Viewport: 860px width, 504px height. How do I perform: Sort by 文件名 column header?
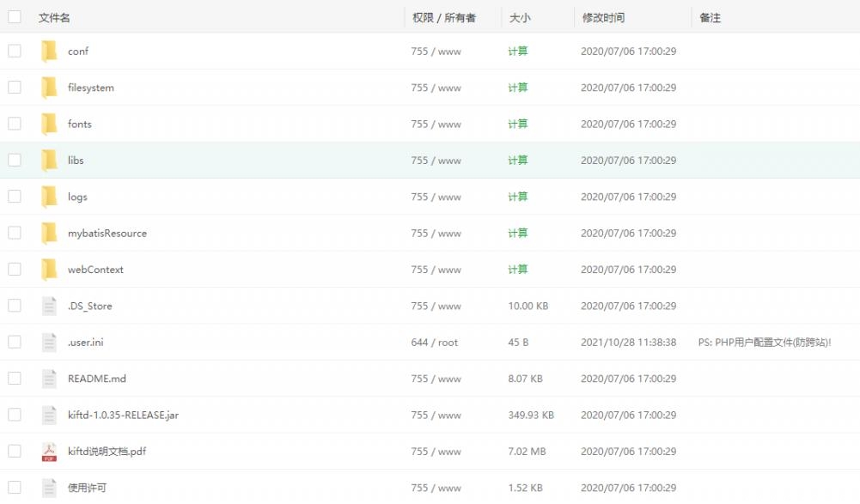coord(54,17)
